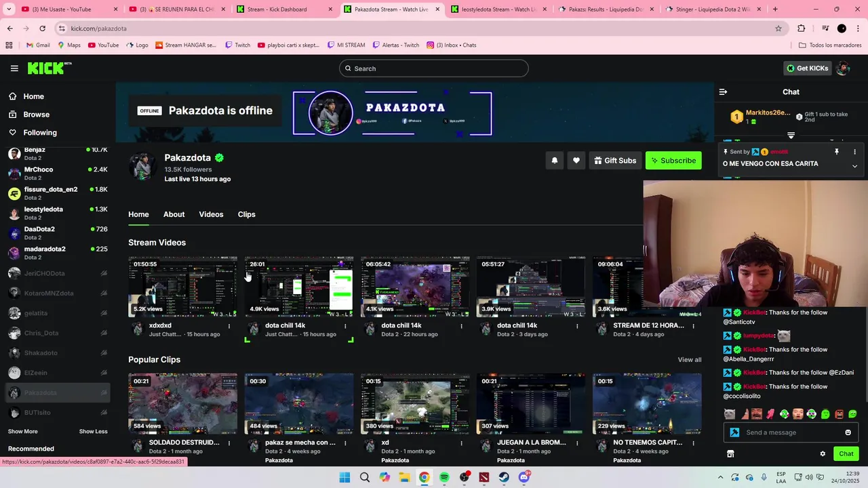Image resolution: width=868 pixels, height=488 pixels.
Task: Unpin the pinned chat message
Action: (x=837, y=152)
